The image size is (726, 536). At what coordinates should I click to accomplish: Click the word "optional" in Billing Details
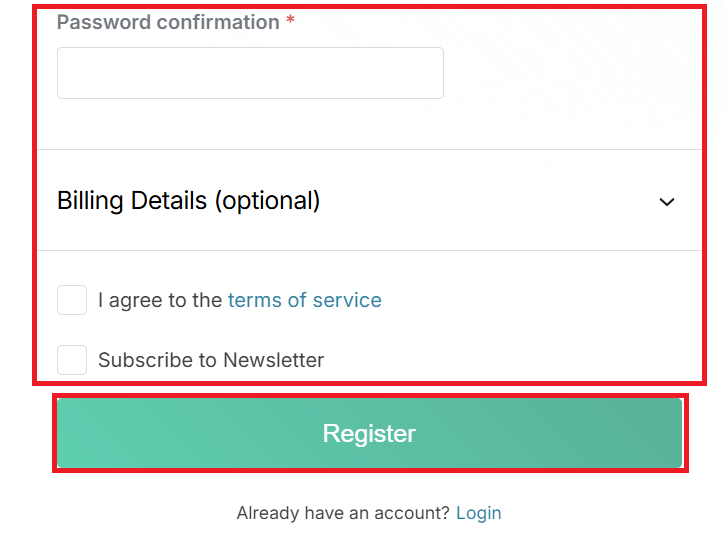coord(267,201)
